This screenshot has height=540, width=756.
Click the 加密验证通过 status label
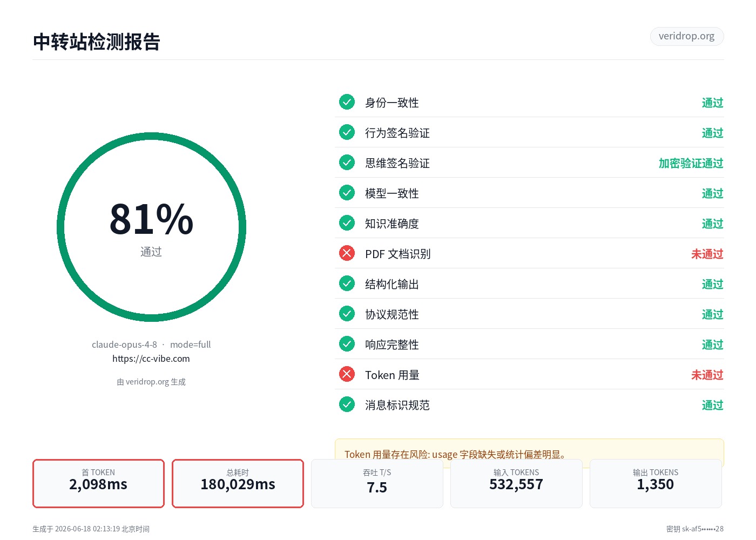click(691, 163)
